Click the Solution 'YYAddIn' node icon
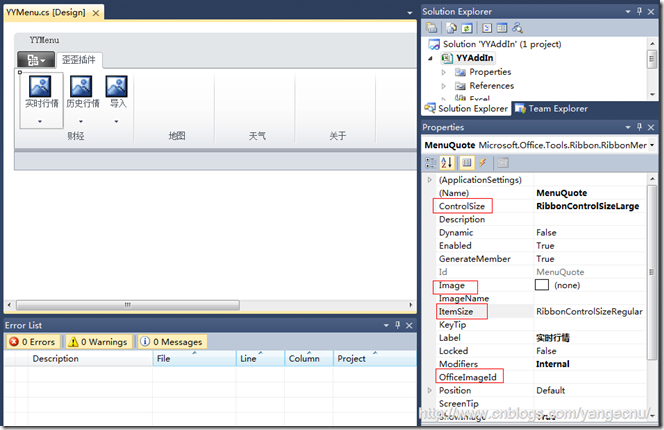This screenshot has height=430, width=664. (434, 44)
